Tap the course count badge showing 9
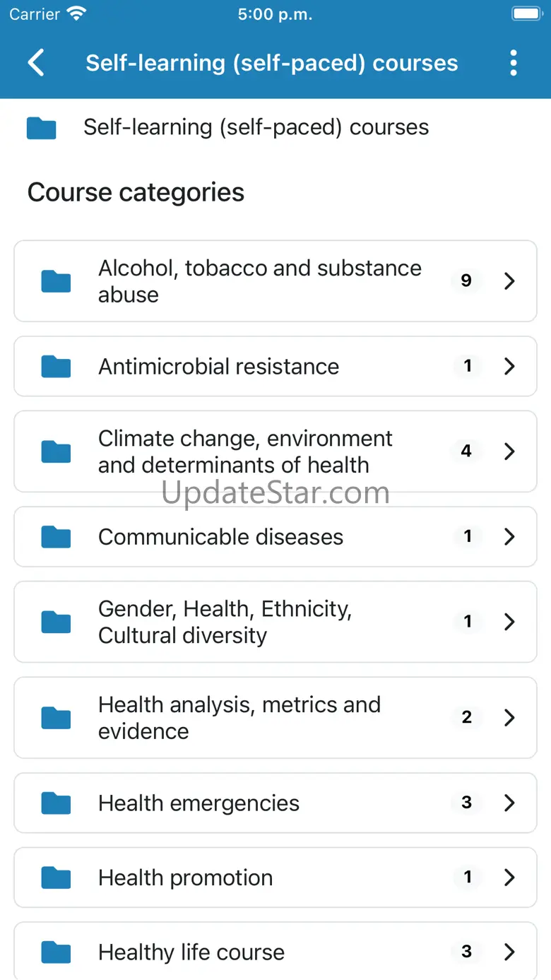The height and width of the screenshot is (980, 551). click(x=466, y=281)
